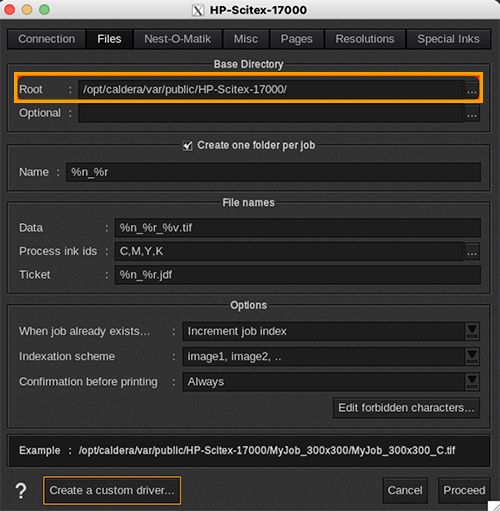The height and width of the screenshot is (511, 500).
Task: Open Edit forbidden characters dialog
Action: (406, 408)
